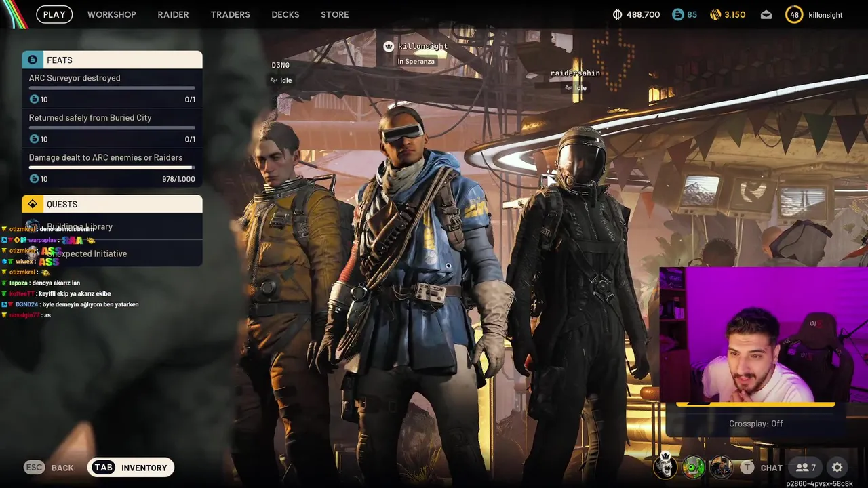Viewport: 868px width, 488px height.
Task: Click the QUESTS header icon
Action: (33, 204)
